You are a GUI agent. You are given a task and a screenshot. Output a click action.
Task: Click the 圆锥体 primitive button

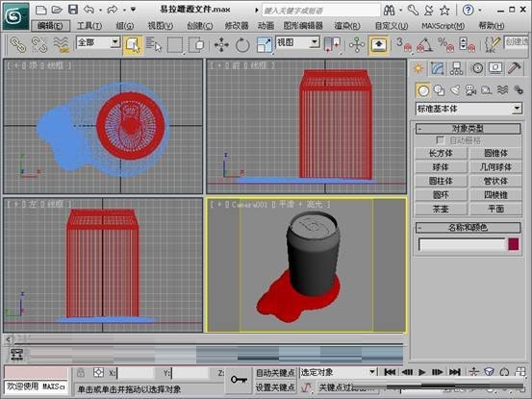point(495,153)
